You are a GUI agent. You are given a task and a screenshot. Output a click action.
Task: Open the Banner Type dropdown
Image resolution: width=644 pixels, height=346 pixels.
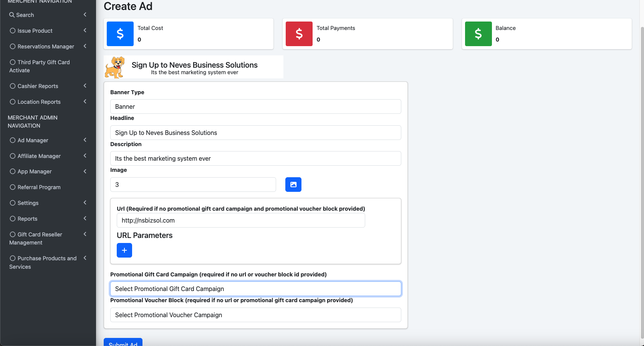click(256, 106)
